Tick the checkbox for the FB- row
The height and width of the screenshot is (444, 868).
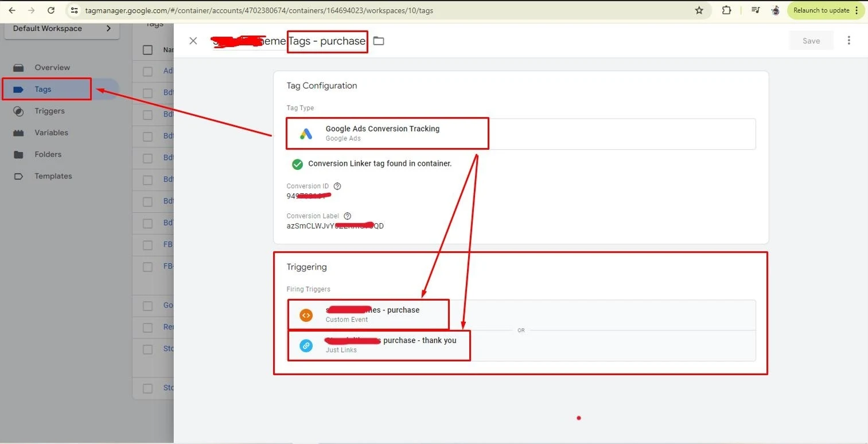coord(147,267)
